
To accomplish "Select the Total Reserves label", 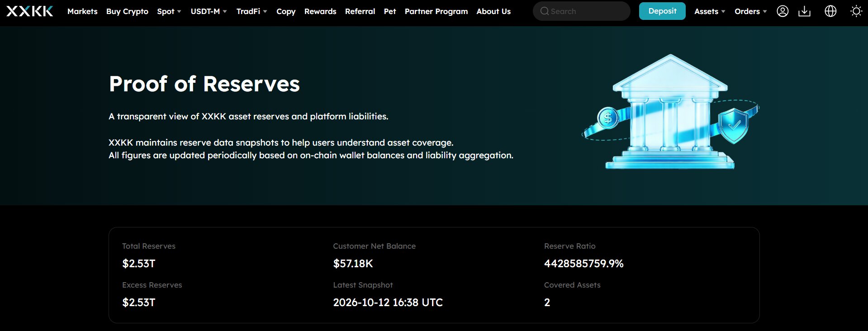I will pos(149,246).
